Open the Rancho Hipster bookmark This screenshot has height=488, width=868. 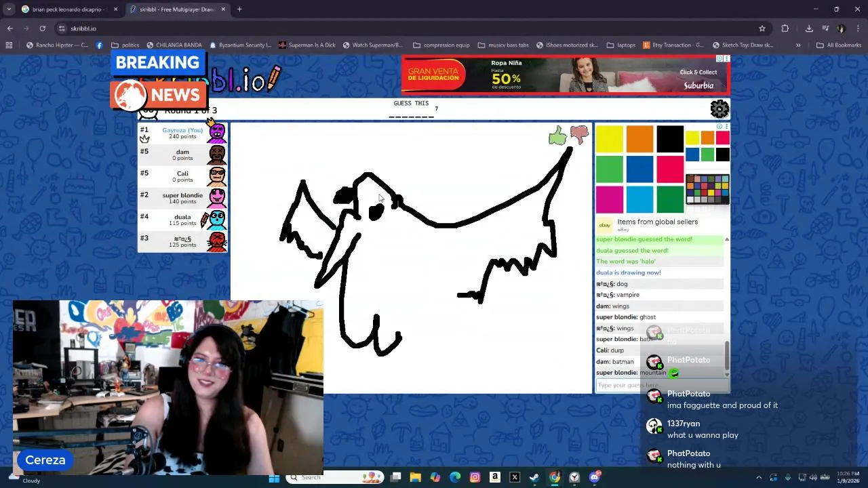click(x=58, y=45)
